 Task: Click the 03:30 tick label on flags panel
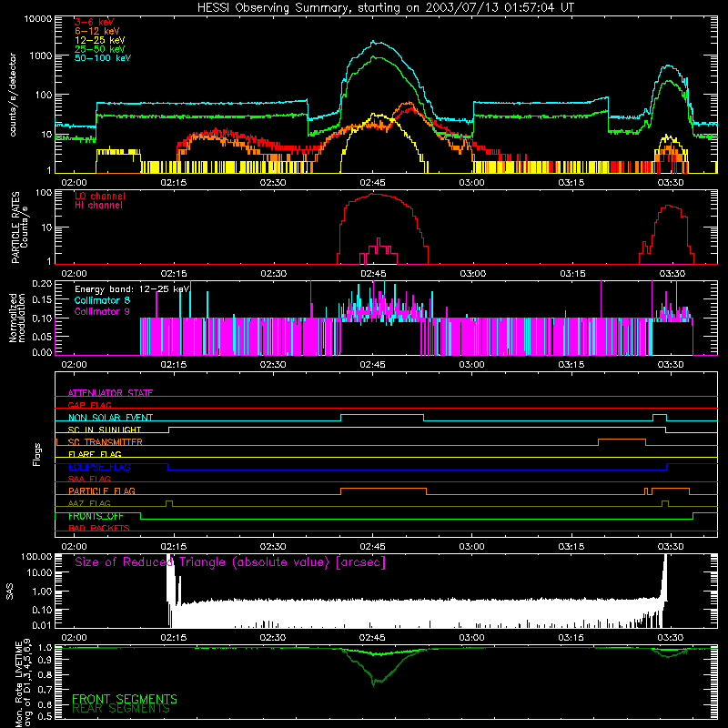coord(671,547)
